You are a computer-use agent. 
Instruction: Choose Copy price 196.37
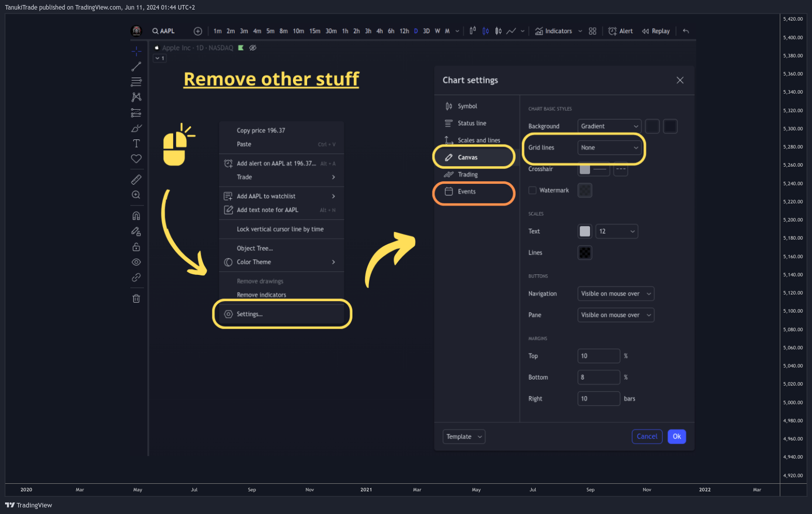click(282, 130)
